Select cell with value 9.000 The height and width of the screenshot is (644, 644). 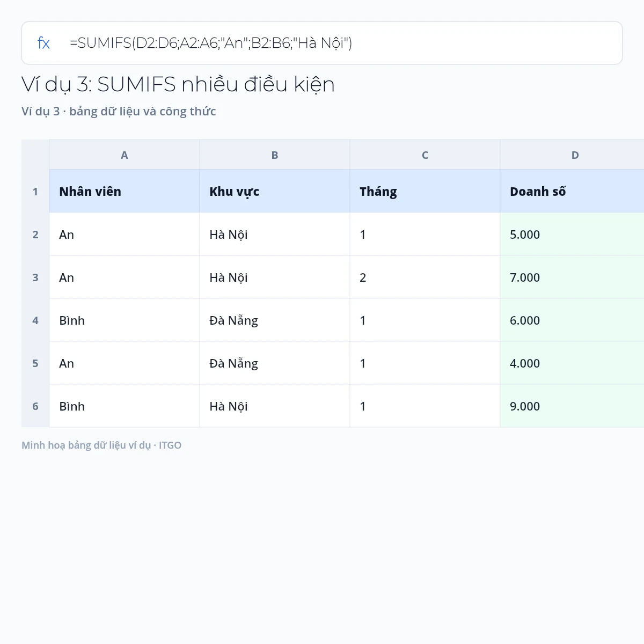pyautogui.click(x=572, y=406)
